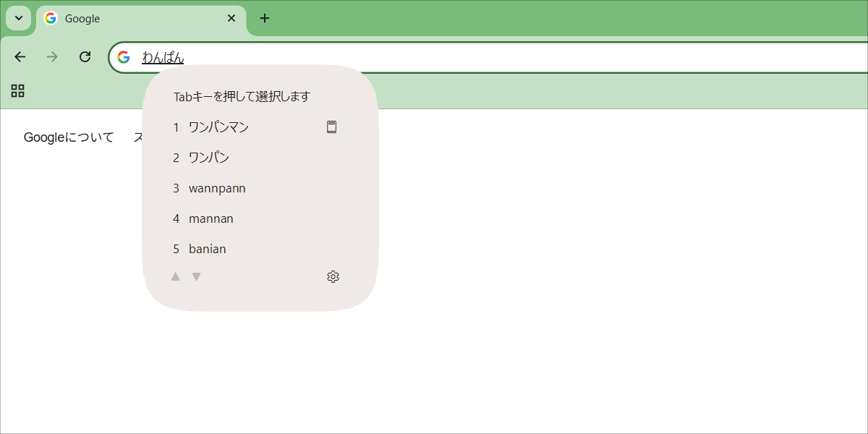
Task: Click the up arrow in the candidate window
Action: coord(175,276)
